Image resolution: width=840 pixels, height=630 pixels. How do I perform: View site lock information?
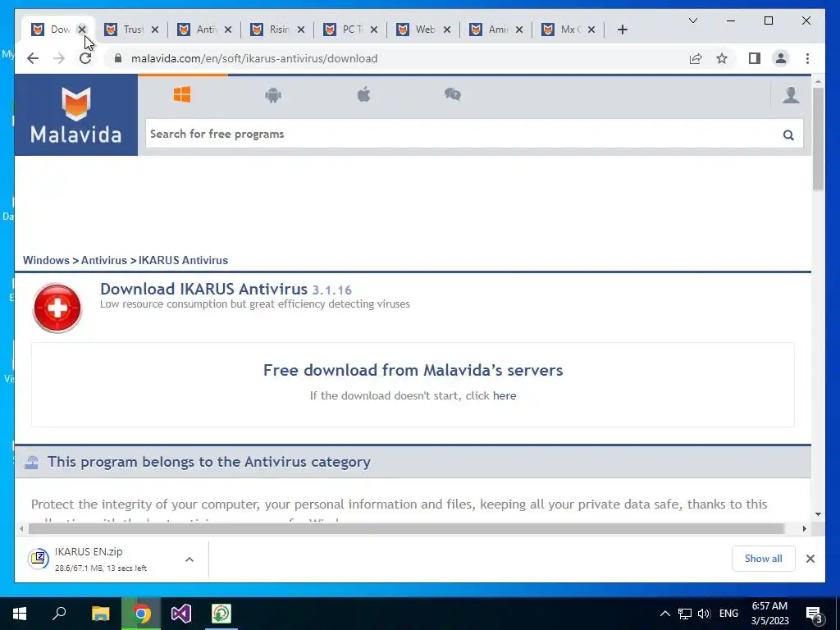coord(118,58)
